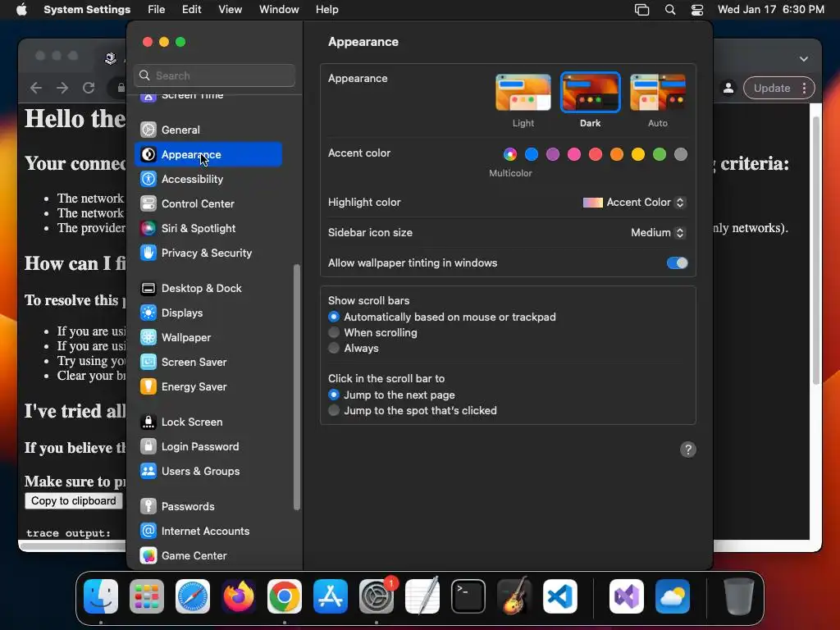Open Users & Groups settings
Image resolution: width=840 pixels, height=630 pixels.
[208, 472]
